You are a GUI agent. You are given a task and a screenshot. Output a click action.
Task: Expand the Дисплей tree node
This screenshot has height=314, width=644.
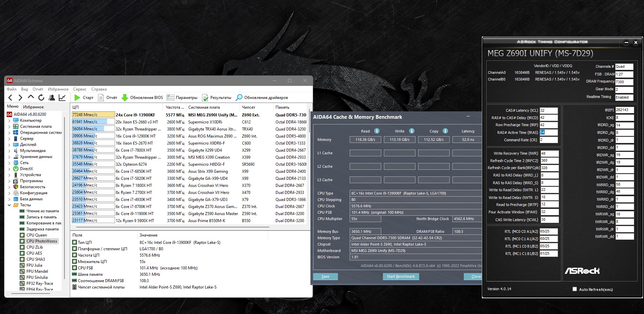coord(9,145)
